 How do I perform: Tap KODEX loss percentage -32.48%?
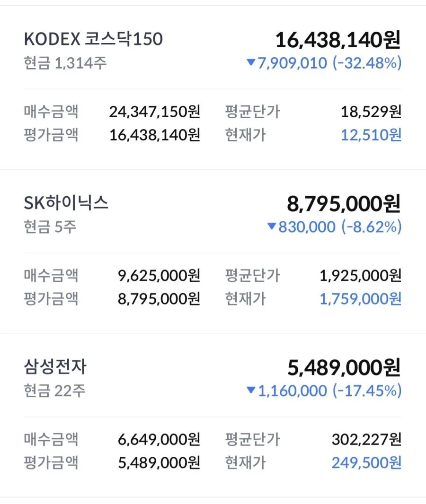click(367, 63)
